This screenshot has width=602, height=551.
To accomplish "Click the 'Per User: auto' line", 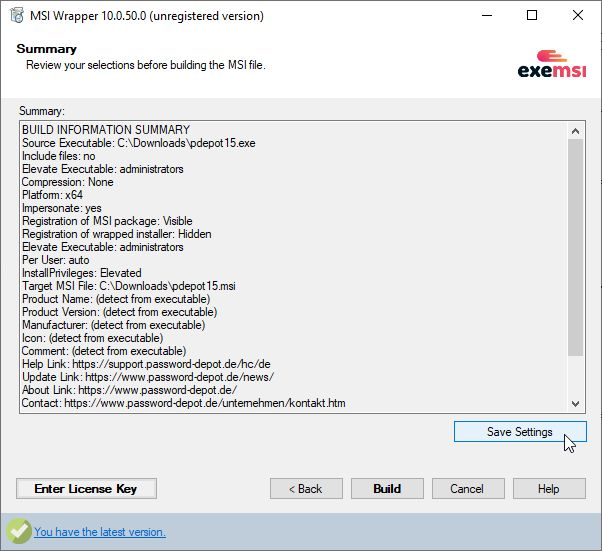I will tap(56, 260).
